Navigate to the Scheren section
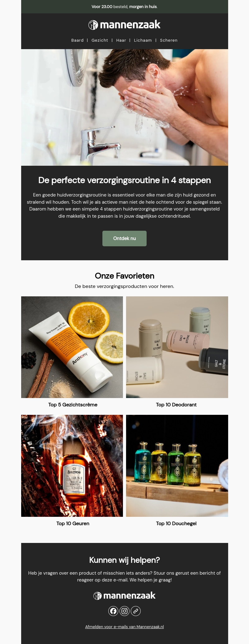 pyautogui.click(x=169, y=40)
